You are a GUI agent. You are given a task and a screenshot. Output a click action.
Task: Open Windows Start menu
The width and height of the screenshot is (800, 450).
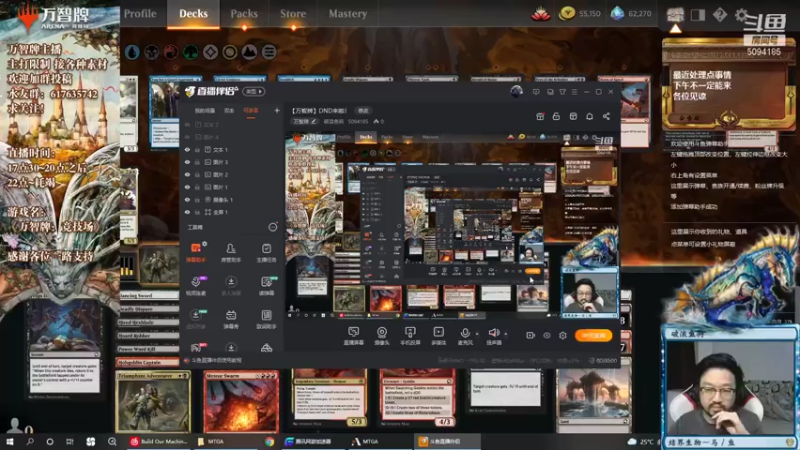(9, 441)
